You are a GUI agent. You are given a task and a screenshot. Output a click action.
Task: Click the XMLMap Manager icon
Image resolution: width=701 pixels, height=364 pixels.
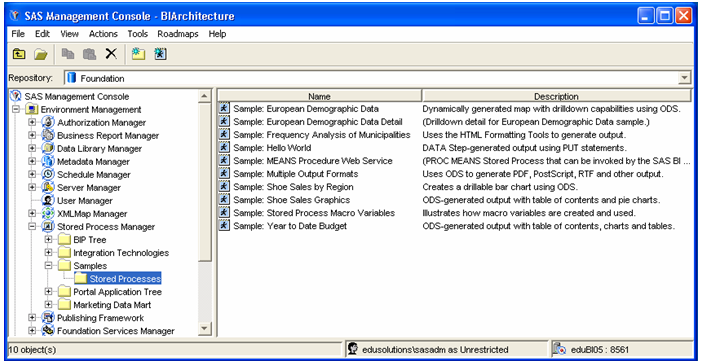[48, 213]
